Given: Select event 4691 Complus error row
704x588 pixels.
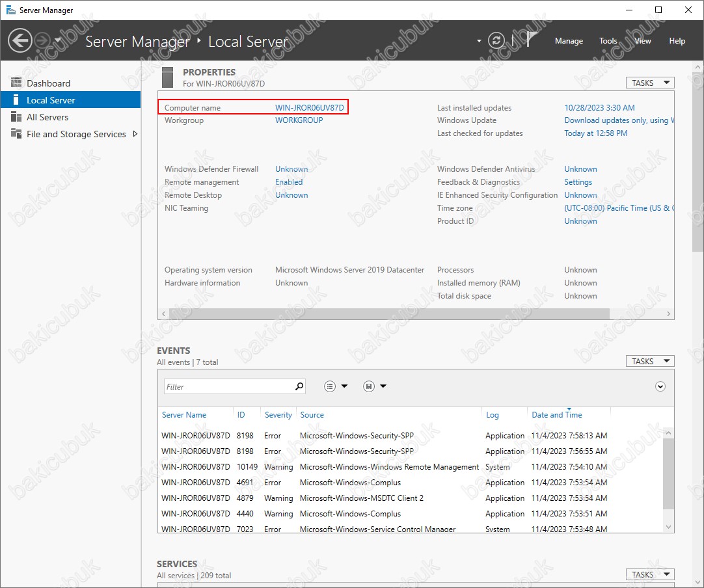Looking at the screenshot, I should pos(411,483).
